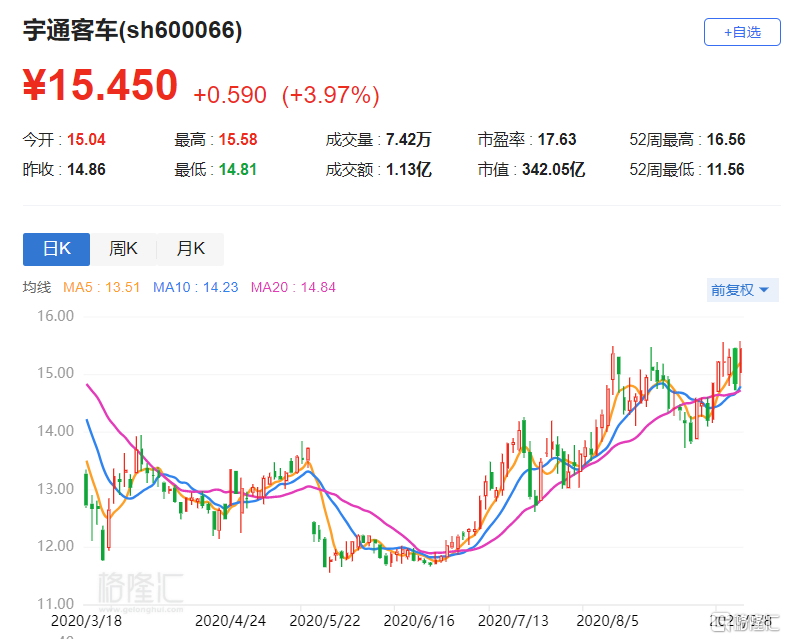Click the 13.00 price axis label

click(x=55, y=488)
